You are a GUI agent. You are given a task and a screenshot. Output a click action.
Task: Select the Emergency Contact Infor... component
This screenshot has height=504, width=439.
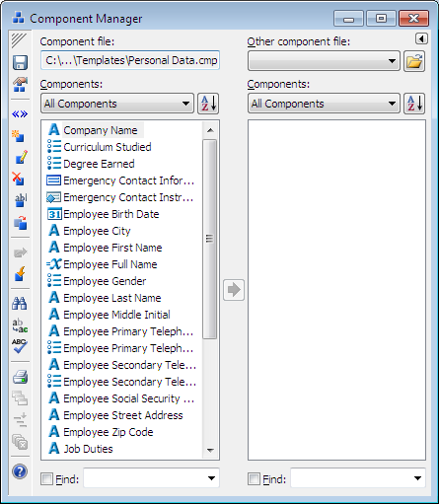point(120,180)
